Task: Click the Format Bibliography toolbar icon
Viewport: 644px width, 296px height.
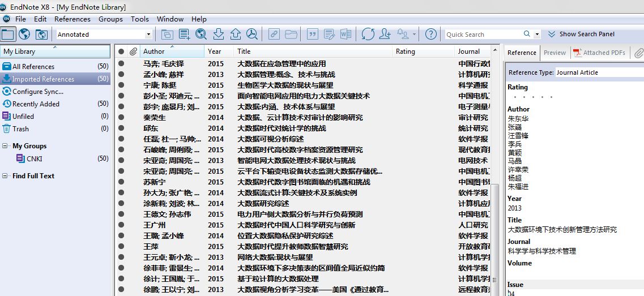Action: click(x=329, y=34)
